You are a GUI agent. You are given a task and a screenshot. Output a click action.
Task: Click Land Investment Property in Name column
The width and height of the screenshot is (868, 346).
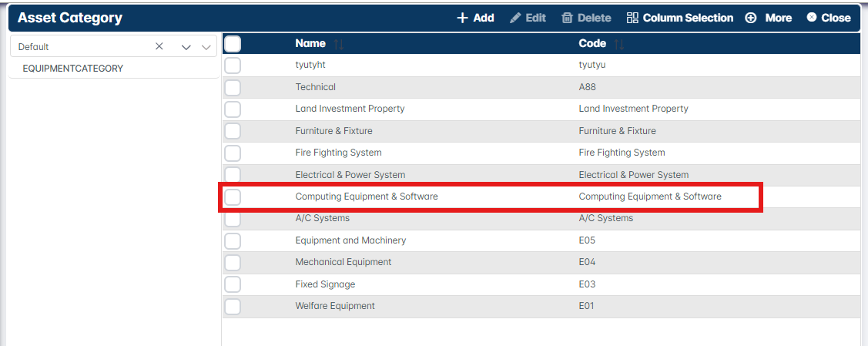point(350,109)
